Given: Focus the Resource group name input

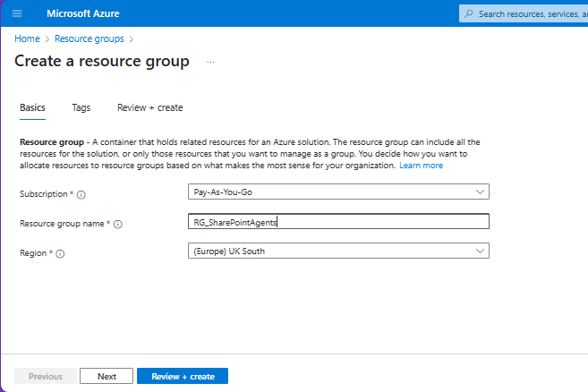Looking at the screenshot, I should tap(338, 221).
